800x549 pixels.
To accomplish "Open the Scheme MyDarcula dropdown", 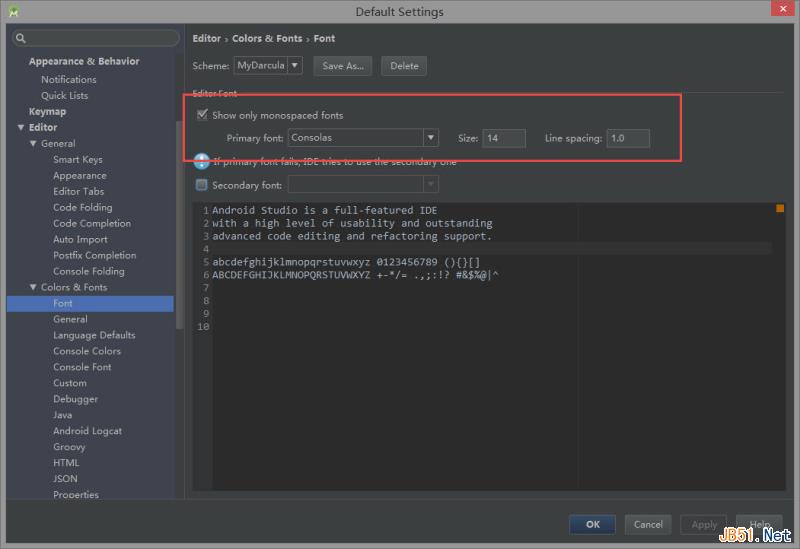I will point(295,66).
